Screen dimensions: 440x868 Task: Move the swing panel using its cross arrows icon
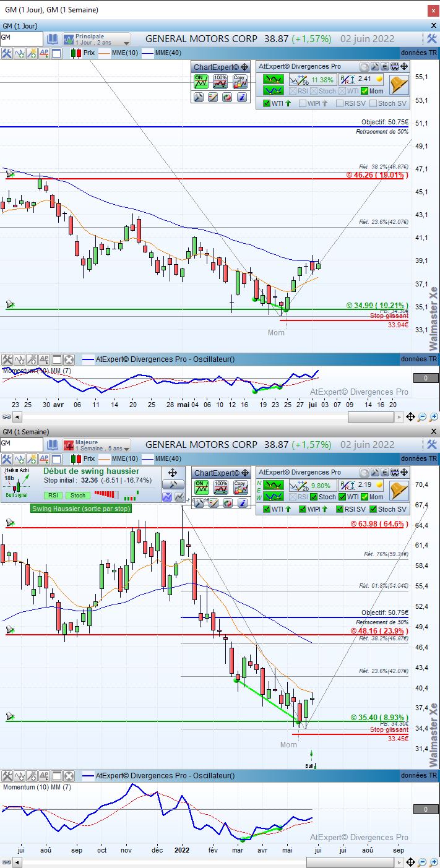tap(173, 472)
